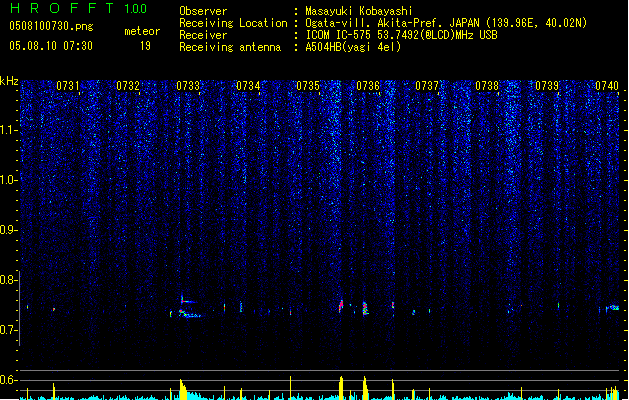This screenshot has width=629, height=400.
Task: Click the 0736 time marker
Action: pyautogui.click(x=368, y=86)
